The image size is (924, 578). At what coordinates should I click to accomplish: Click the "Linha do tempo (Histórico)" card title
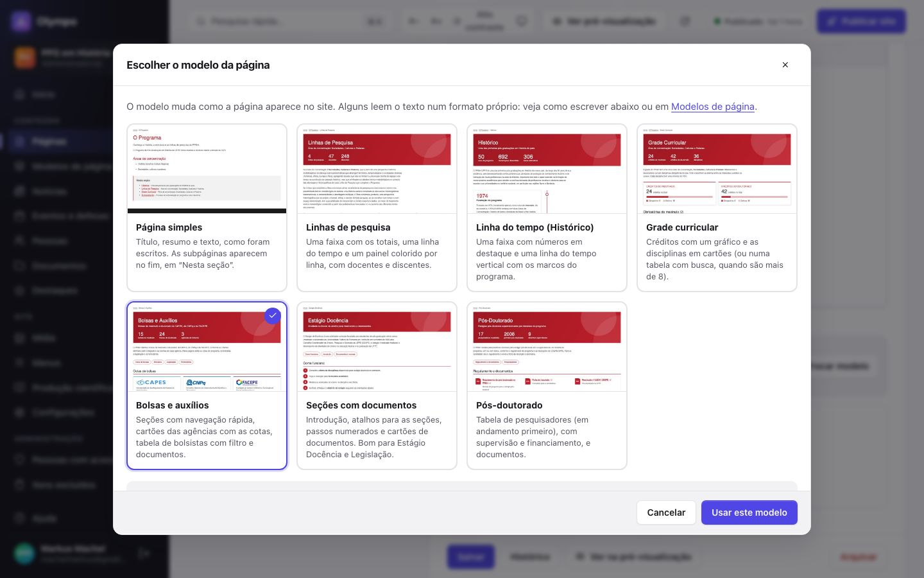[535, 227]
